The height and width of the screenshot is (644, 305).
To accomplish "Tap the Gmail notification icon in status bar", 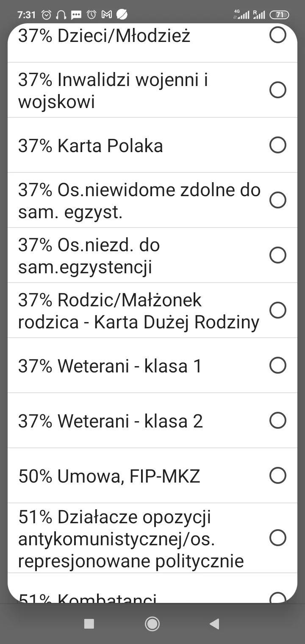I will [x=106, y=15].
